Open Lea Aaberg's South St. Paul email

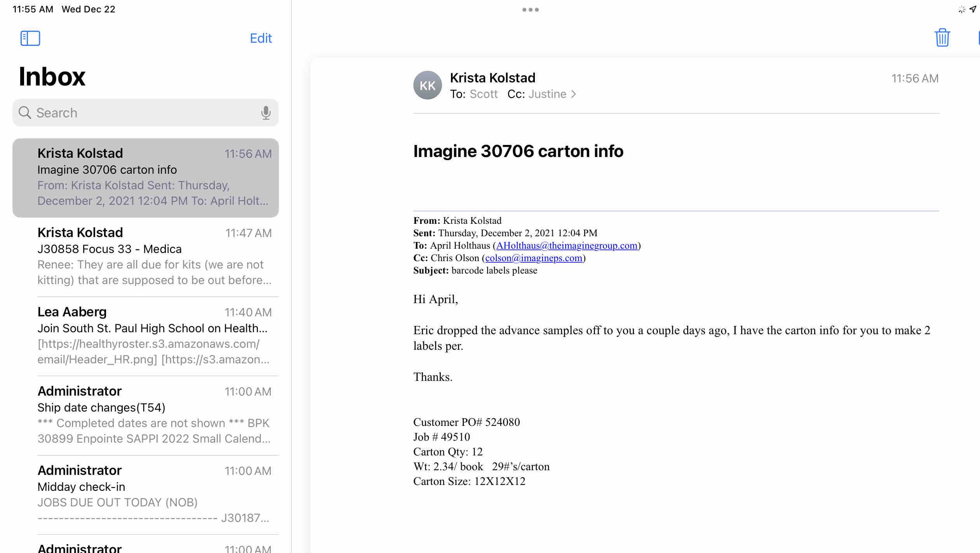click(154, 336)
